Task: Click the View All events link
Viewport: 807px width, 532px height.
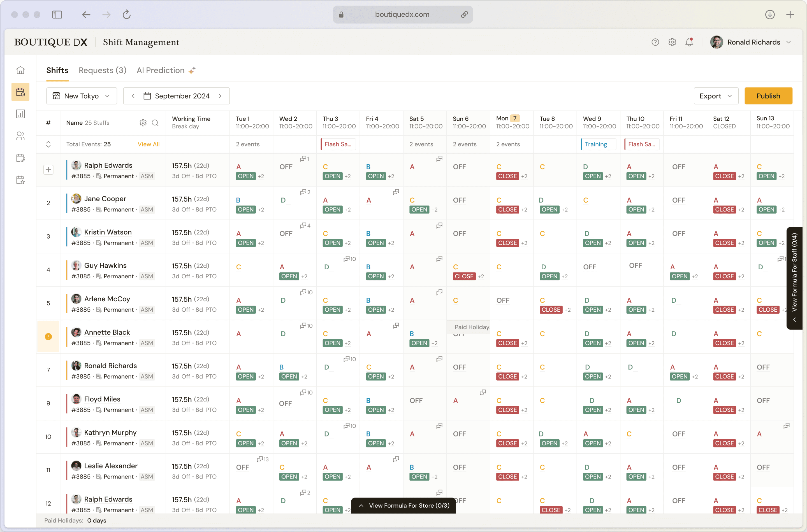Action: [x=148, y=144]
